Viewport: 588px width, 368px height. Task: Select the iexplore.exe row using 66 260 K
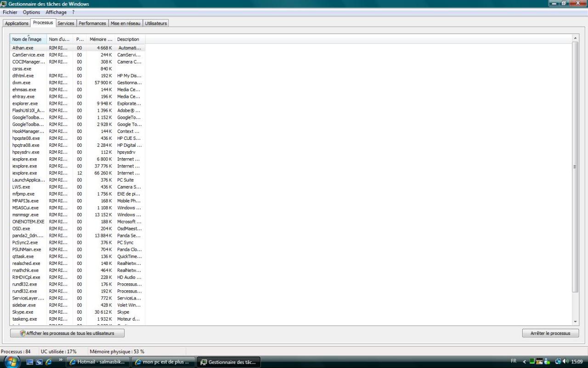tap(77, 173)
